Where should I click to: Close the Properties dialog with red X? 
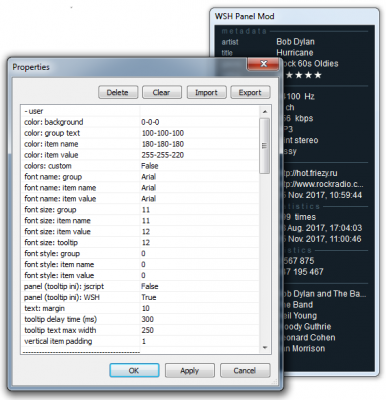(x=263, y=63)
